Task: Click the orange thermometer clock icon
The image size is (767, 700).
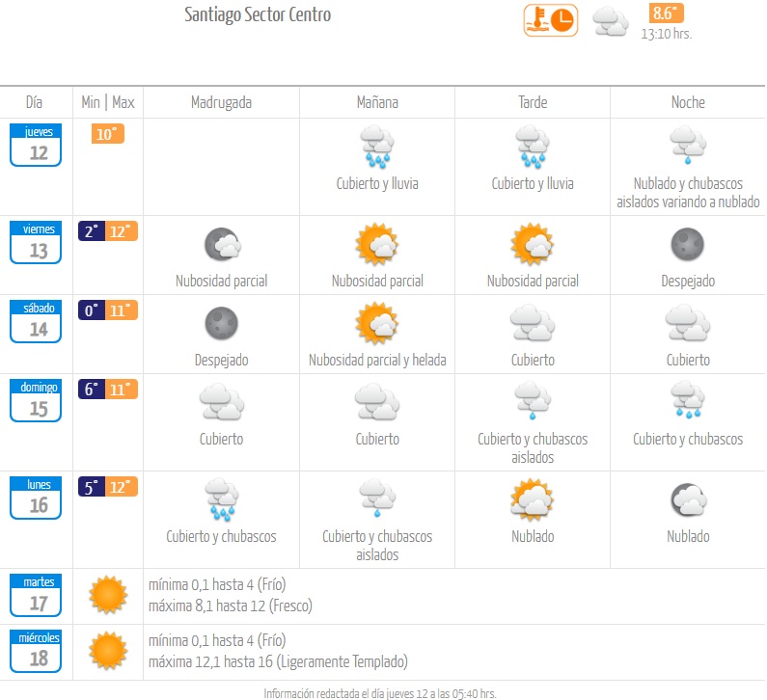Action: tap(550, 20)
